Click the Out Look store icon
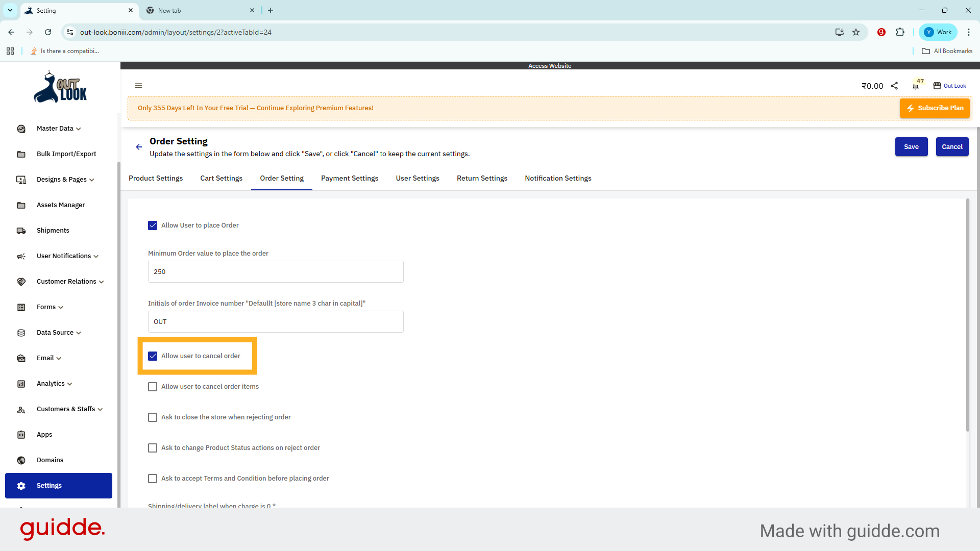This screenshot has width=980, height=551. coord(937,86)
